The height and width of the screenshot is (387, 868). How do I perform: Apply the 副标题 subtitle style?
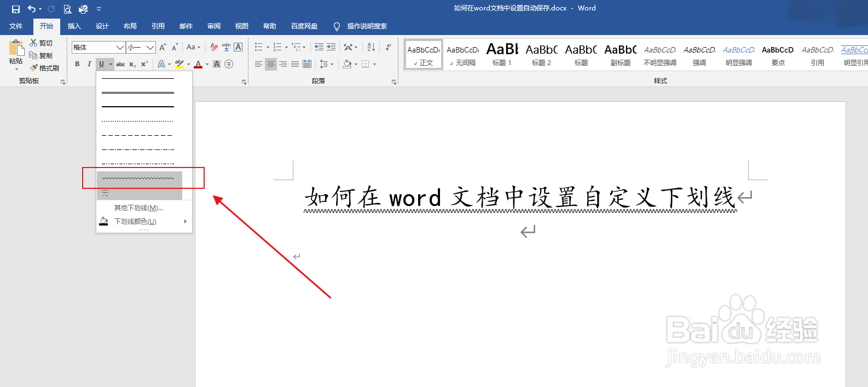pos(620,55)
